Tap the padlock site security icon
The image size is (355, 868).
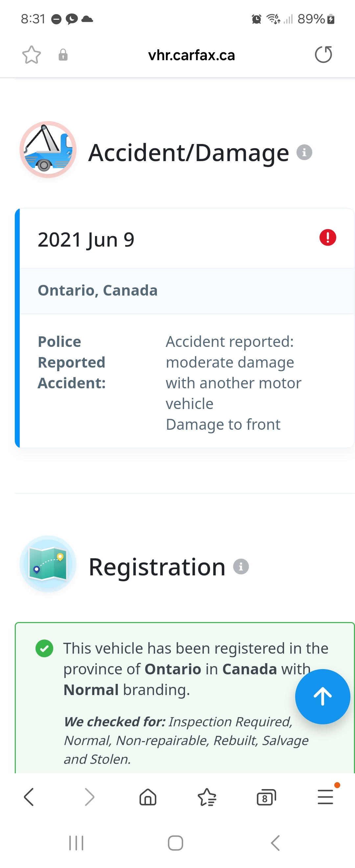coord(63,55)
